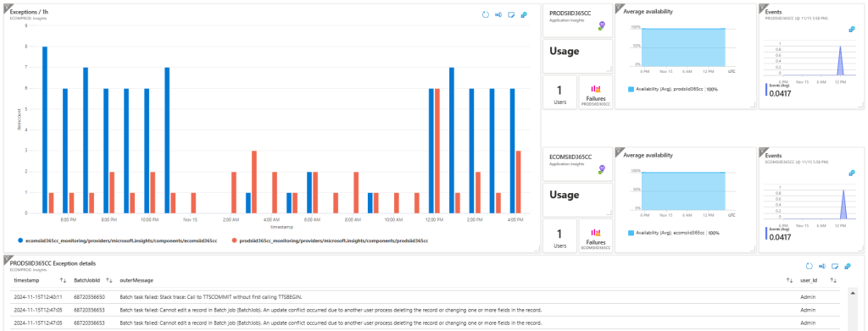Click the logs icon on ECOMSIID365CC Events tile
868x331 pixels.
pos(852,174)
